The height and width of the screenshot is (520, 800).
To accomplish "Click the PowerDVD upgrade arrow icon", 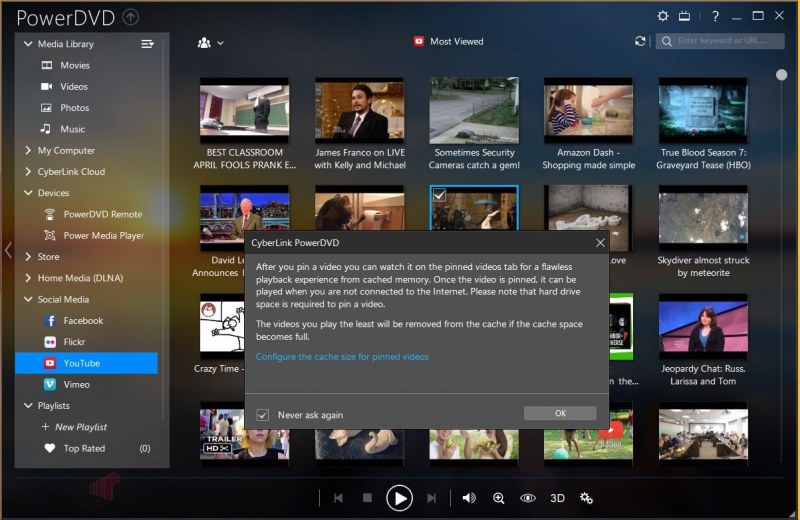I will (131, 17).
